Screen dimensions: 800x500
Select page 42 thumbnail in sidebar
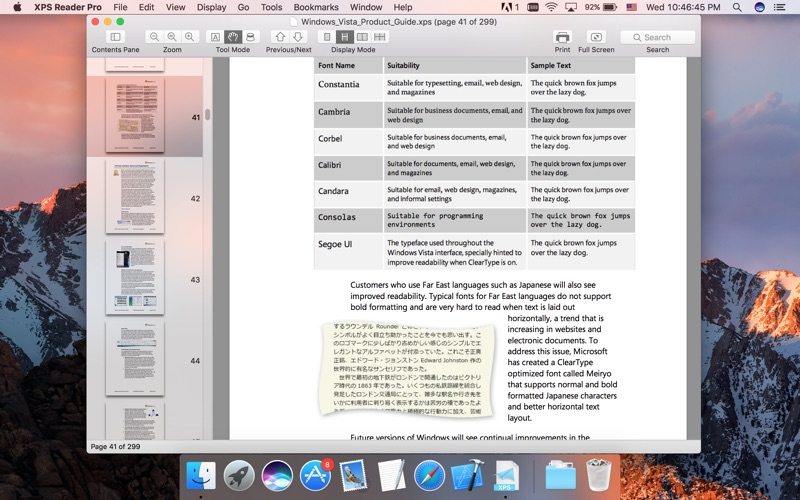tap(135, 196)
